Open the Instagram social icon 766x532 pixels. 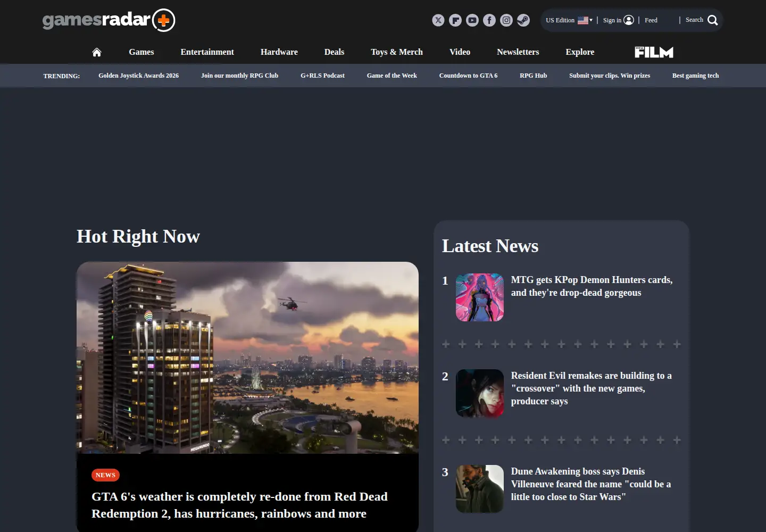pos(506,20)
